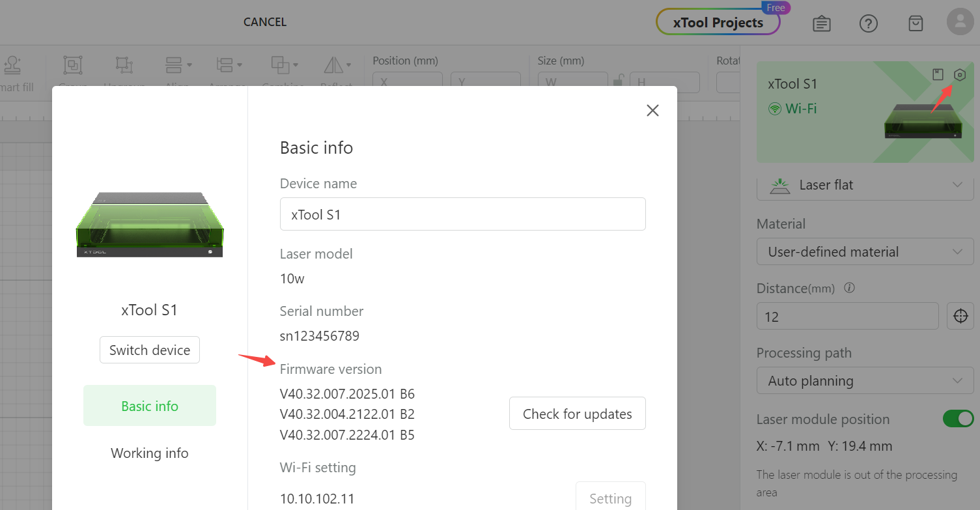The height and width of the screenshot is (510, 980).
Task: Open xTool Projects button
Action: click(718, 22)
